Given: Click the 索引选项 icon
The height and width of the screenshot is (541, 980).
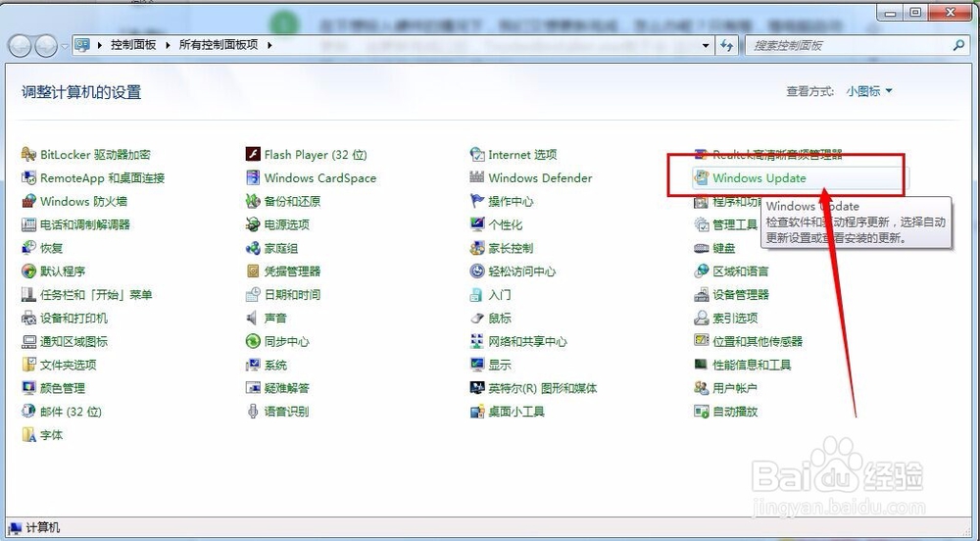Looking at the screenshot, I should [x=702, y=318].
